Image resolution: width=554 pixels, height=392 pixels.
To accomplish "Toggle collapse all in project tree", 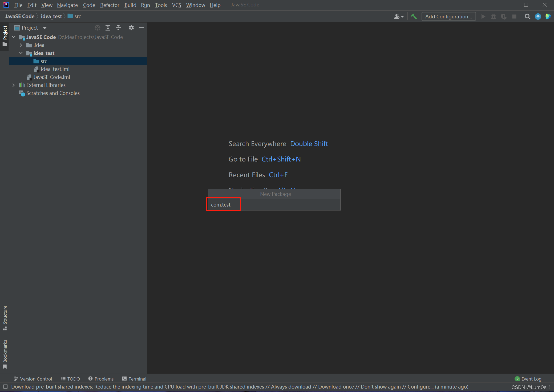I will tap(118, 27).
